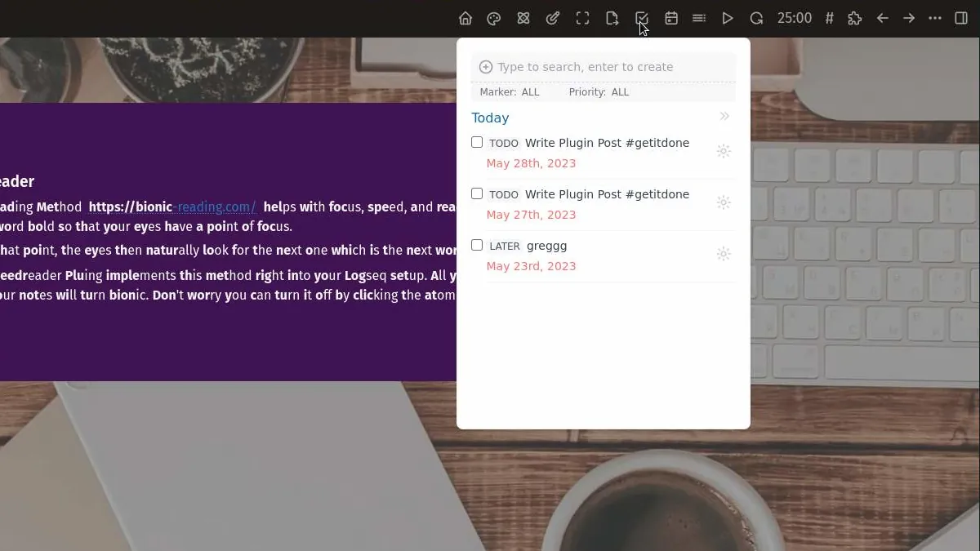This screenshot has width=980, height=551.
Task: Toggle the todo list checkbox icon in toolbar
Action: click(642, 18)
